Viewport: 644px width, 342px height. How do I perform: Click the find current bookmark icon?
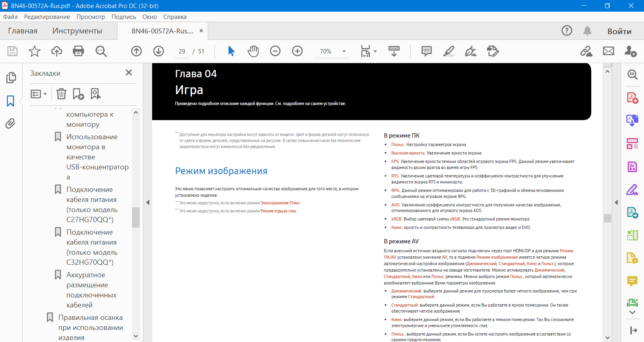click(96, 94)
